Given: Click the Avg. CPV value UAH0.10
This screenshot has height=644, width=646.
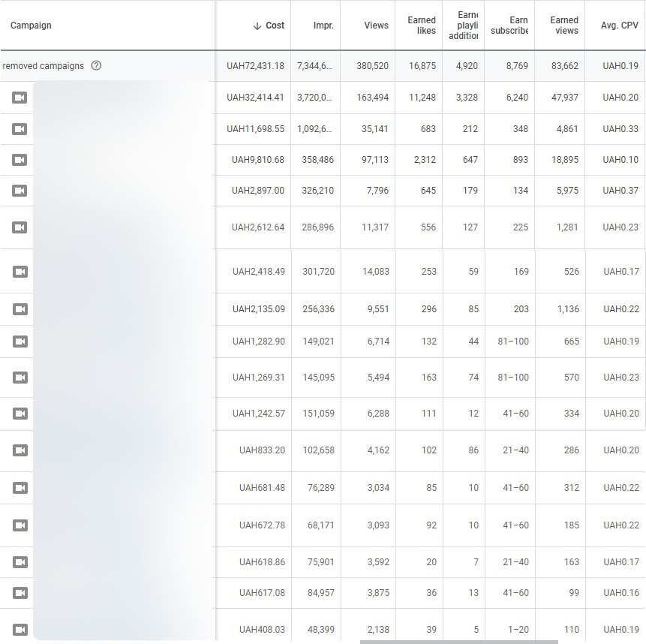Looking at the screenshot, I should 620,160.
